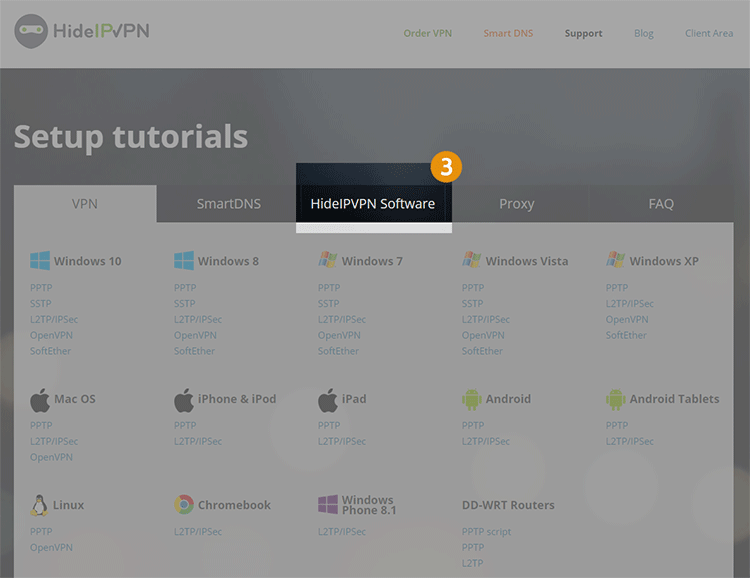This screenshot has width=750, height=578.
Task: Open Windows 10 L2TP/IPSec tutorial
Action: click(54, 319)
